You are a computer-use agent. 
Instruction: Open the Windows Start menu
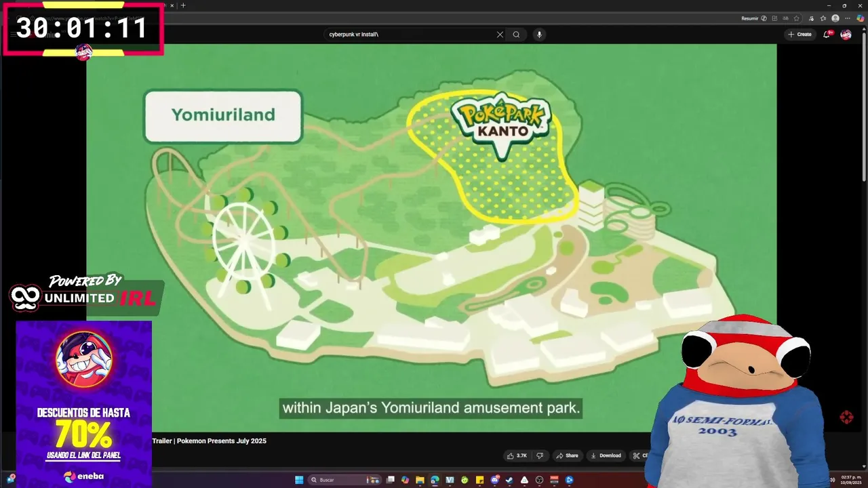[x=299, y=480]
